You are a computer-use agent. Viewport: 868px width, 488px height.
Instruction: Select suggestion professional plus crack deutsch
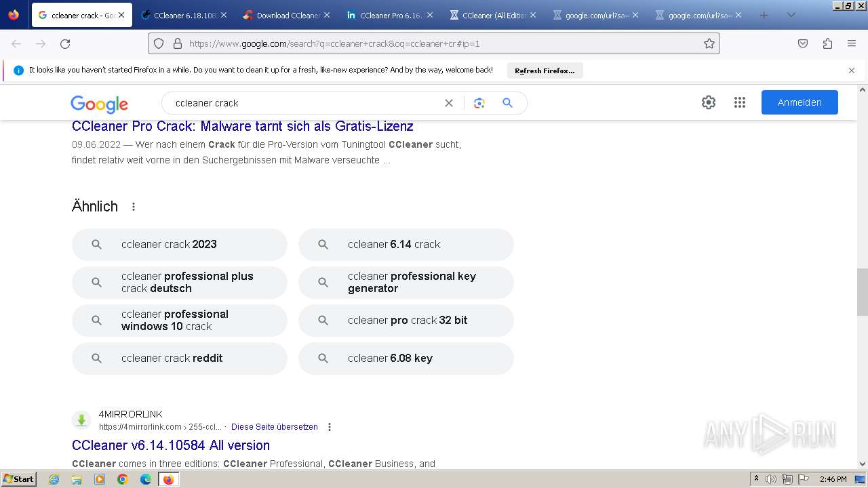pos(180,283)
